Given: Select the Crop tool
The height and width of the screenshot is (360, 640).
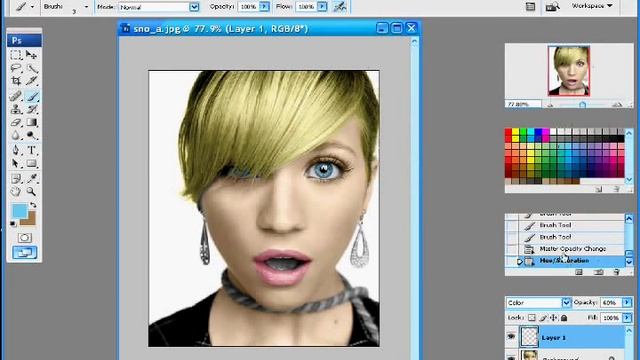Looking at the screenshot, I should coord(16,81).
